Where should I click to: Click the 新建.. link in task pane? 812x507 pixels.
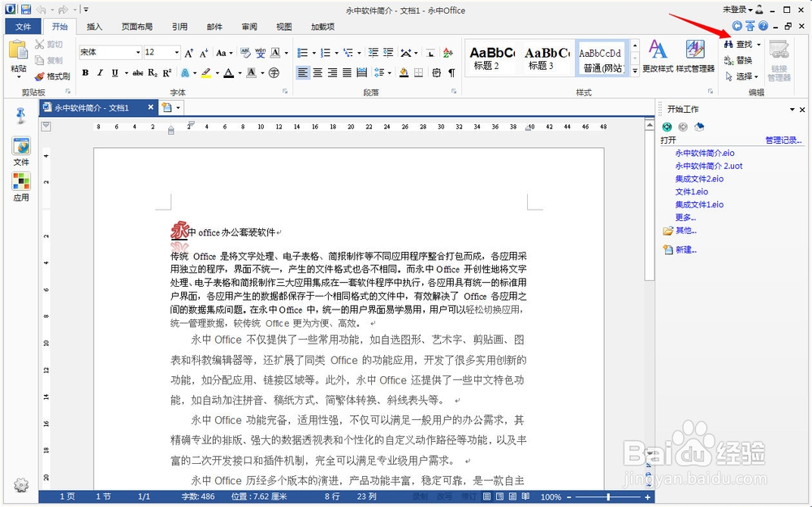click(x=685, y=250)
